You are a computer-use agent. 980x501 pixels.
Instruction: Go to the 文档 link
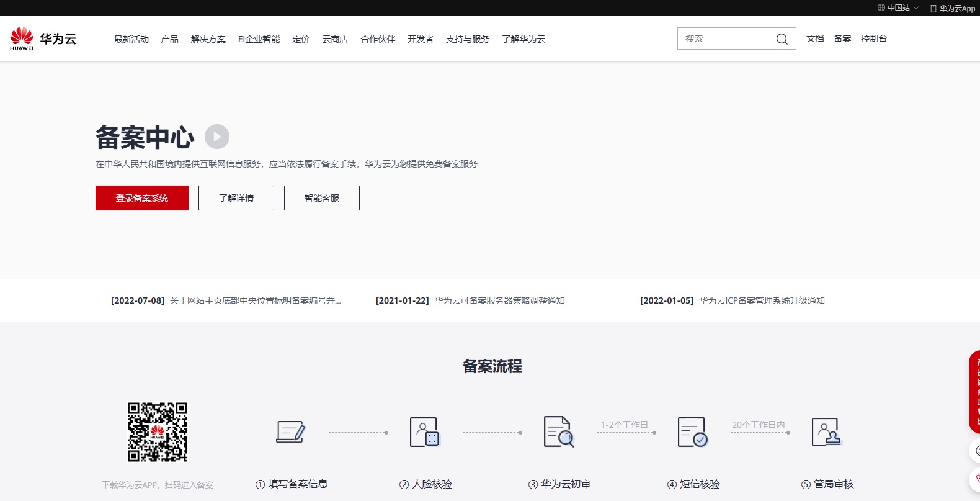point(815,38)
